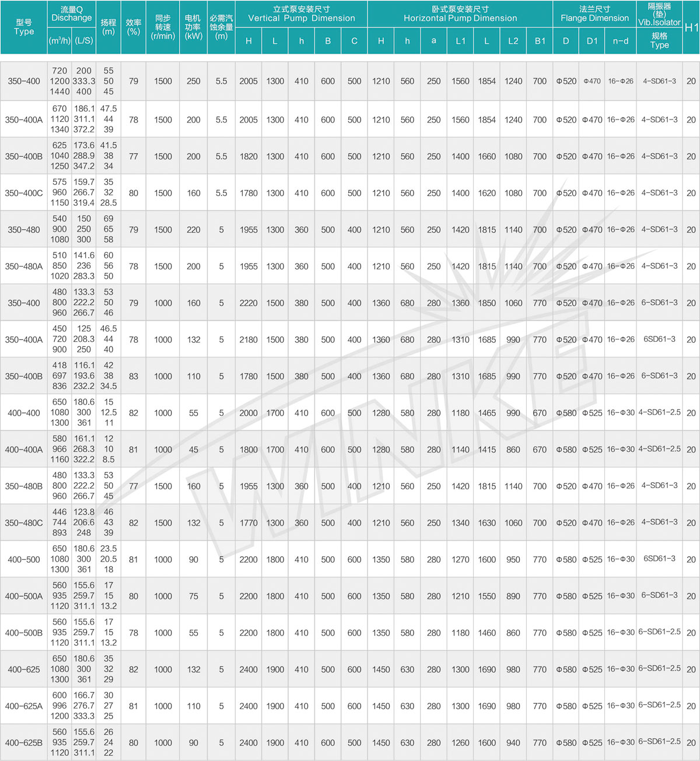700x761 pixels.
Task: Select the B1 column sub-header
Action: coord(540,41)
